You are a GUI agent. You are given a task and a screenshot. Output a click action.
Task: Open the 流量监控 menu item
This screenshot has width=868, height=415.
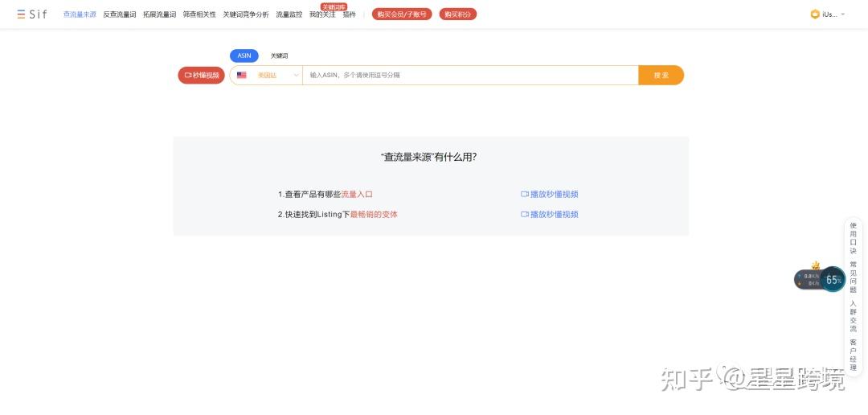pyautogui.click(x=289, y=14)
